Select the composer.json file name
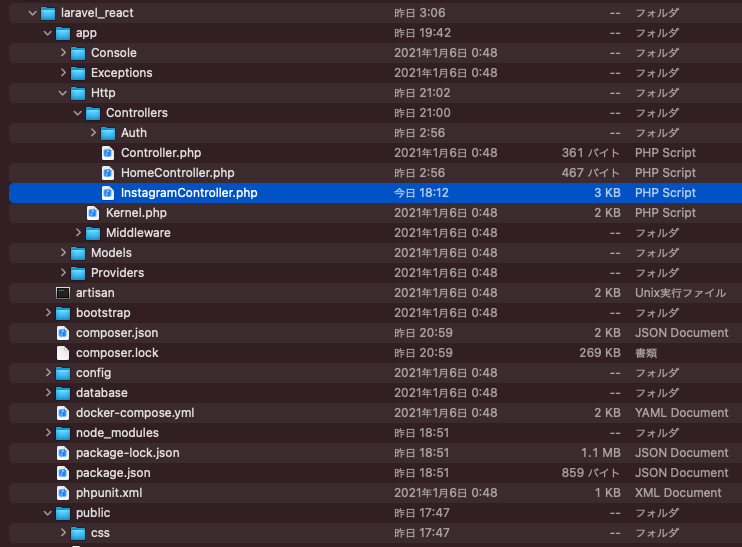This screenshot has width=742, height=547. coord(117,333)
